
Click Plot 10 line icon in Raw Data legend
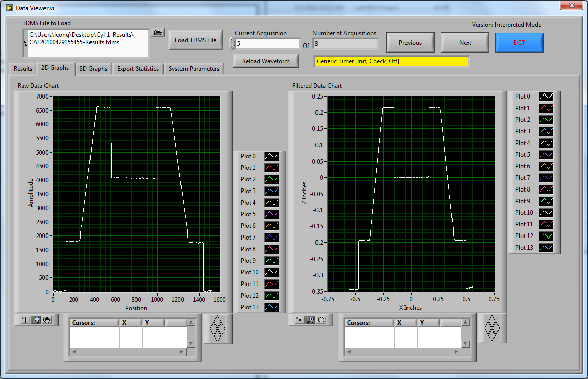pos(272,272)
